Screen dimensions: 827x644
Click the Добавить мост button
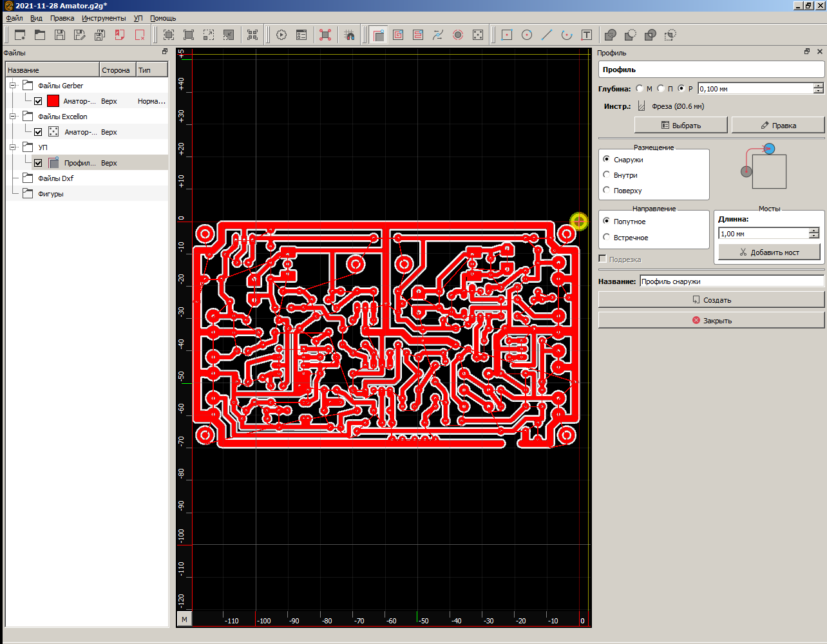769,252
